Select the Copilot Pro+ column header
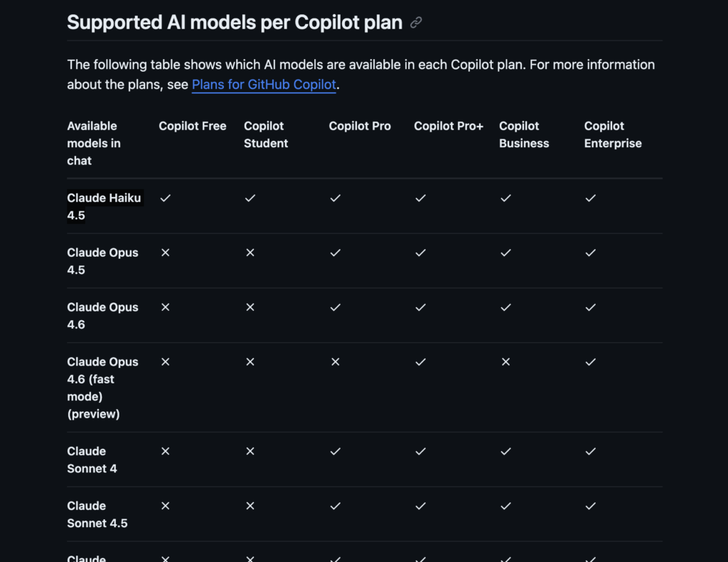 [449, 126]
